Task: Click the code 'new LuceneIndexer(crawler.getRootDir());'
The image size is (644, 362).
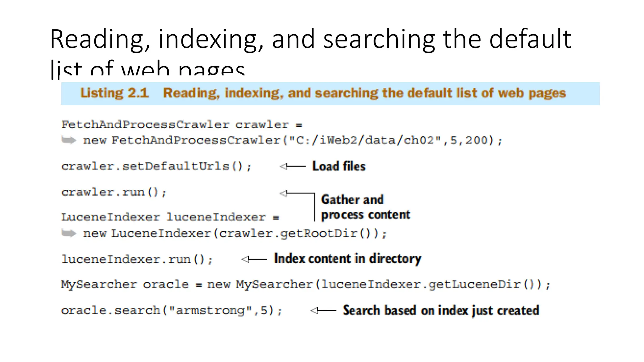Action: [235, 233]
